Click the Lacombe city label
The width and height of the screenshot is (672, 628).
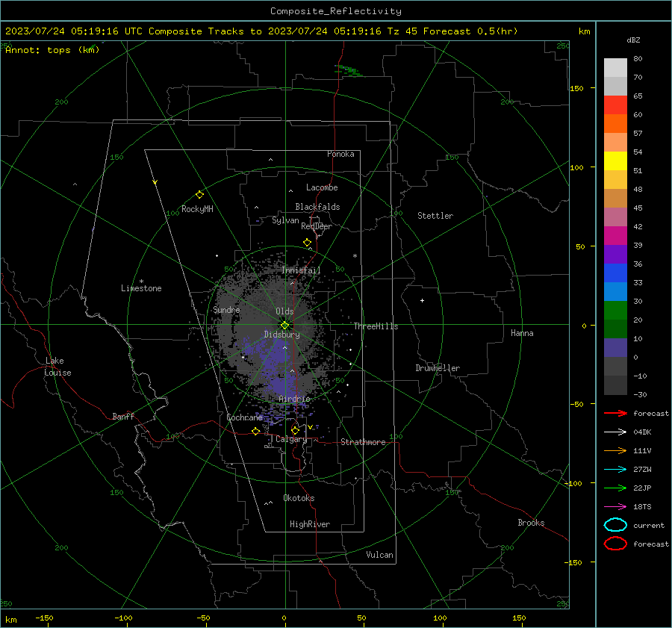[x=322, y=187]
